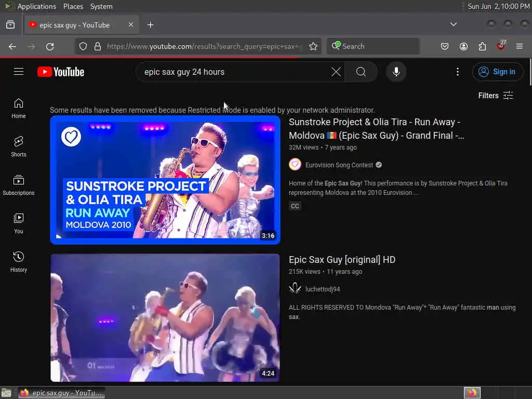532x399 pixels.
Task: Open the Epic Sax Guy [original] HD thumbnail
Action: tap(165, 318)
